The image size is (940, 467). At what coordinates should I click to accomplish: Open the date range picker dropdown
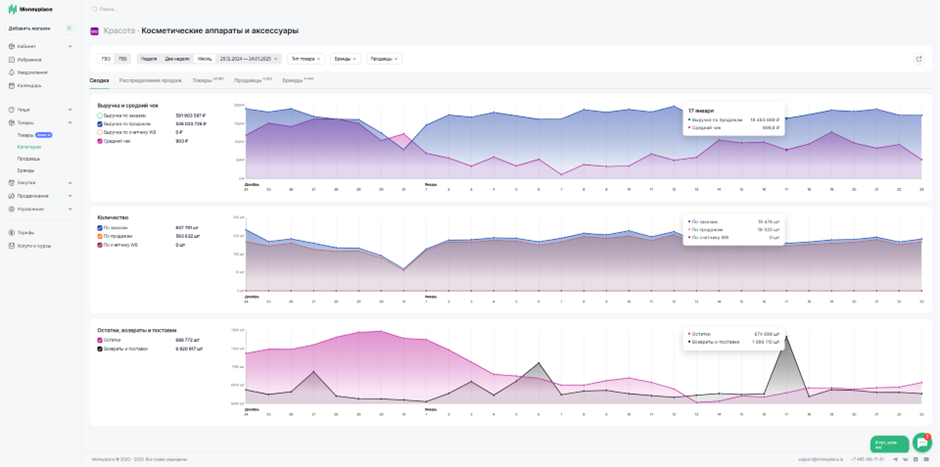pos(248,59)
